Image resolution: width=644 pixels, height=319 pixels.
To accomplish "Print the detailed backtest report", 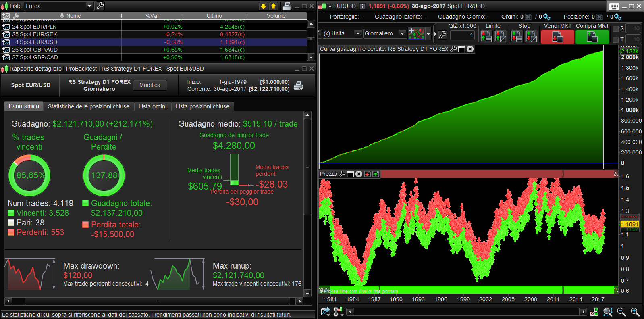I will coord(298,85).
